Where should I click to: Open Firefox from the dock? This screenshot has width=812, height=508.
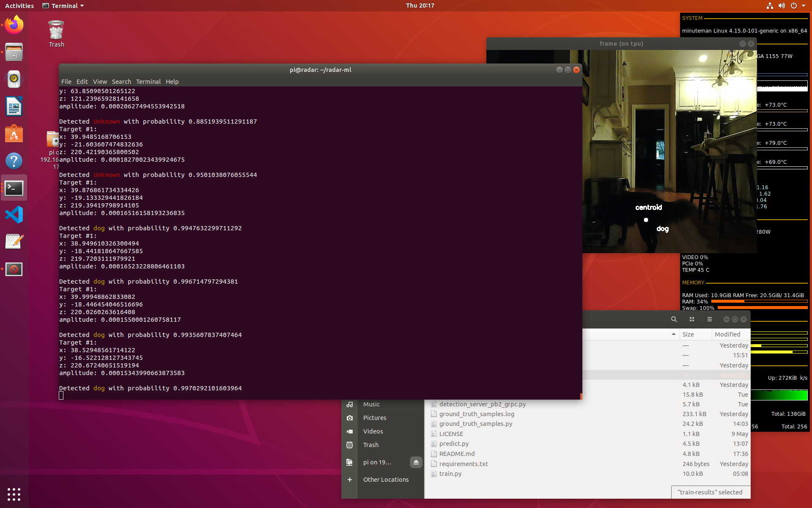click(14, 25)
